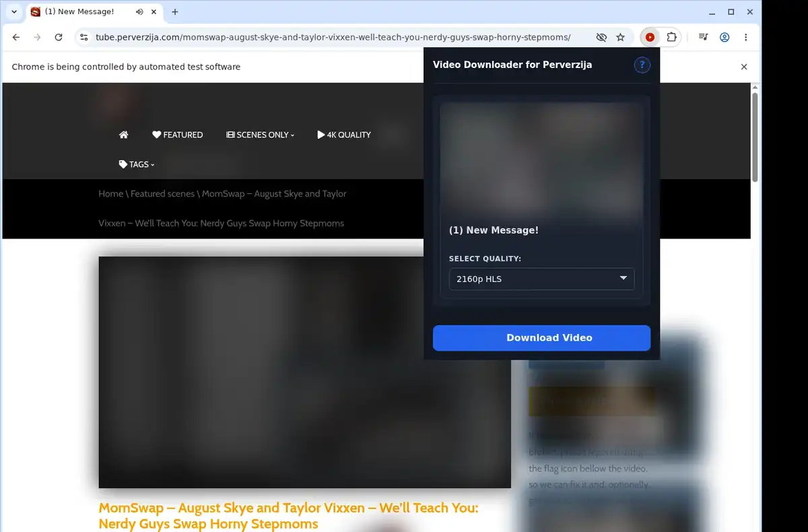The width and height of the screenshot is (808, 532).
Task: Click the Home breadcrumb link
Action: [110, 194]
